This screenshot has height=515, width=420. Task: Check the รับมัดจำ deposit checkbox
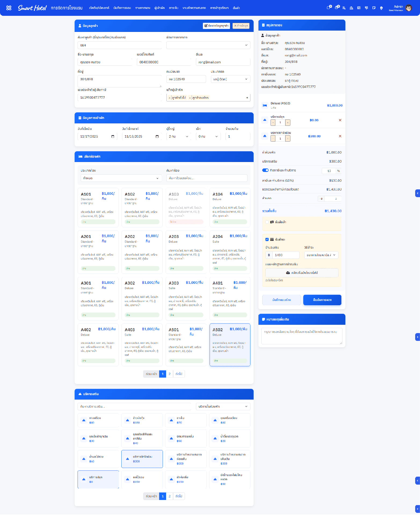click(x=267, y=222)
